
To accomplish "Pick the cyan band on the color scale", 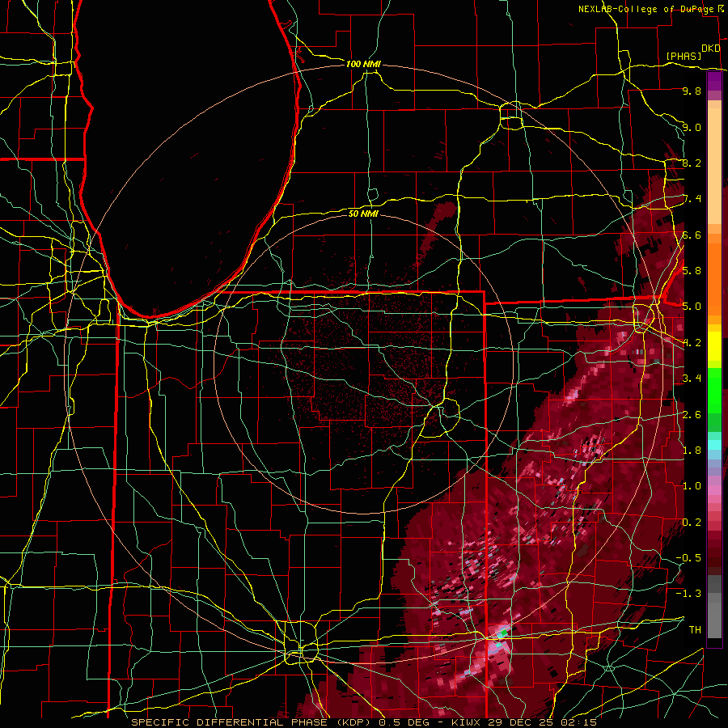I will pos(714,445).
